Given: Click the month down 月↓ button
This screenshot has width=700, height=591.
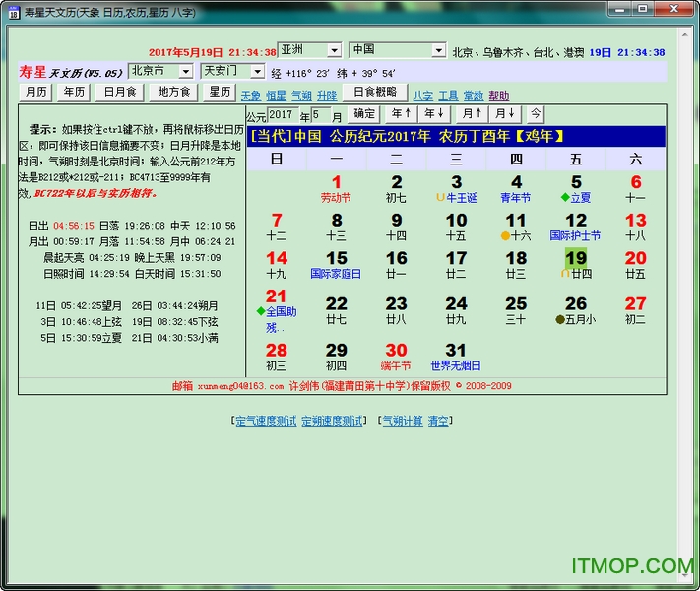Looking at the screenshot, I should point(504,114).
